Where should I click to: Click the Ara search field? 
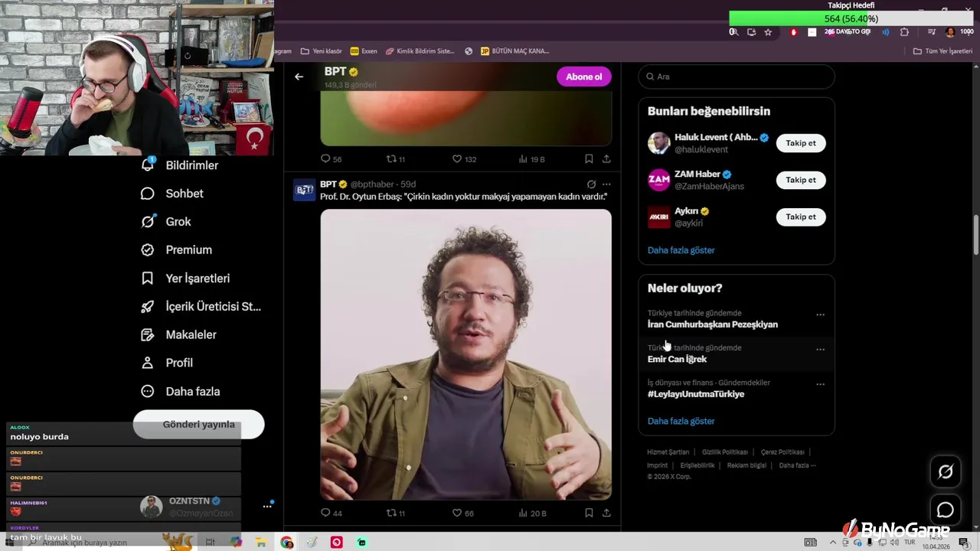pos(737,77)
